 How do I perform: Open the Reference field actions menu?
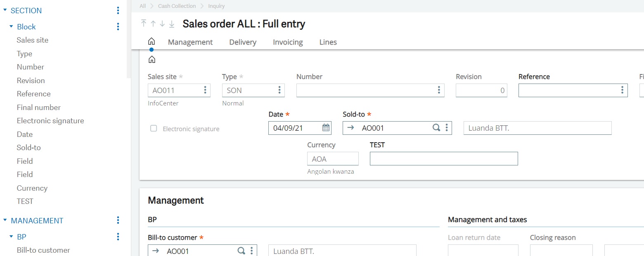pos(623,90)
